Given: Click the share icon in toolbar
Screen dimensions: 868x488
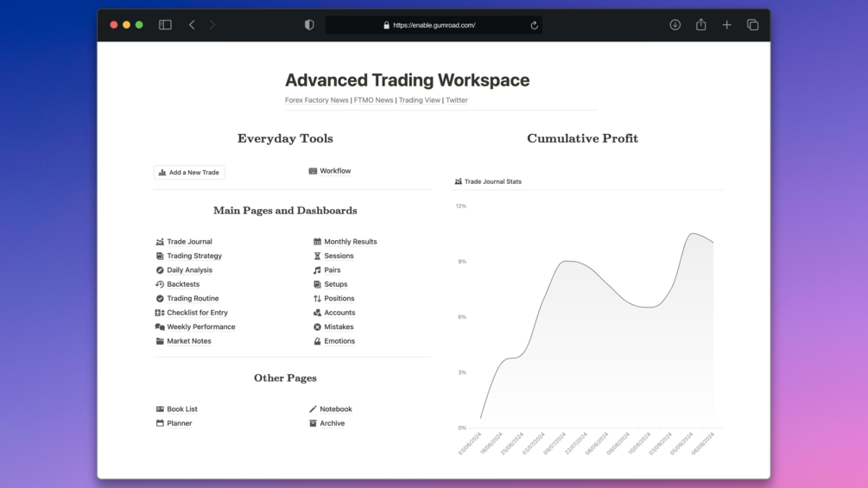Looking at the screenshot, I should click(700, 24).
